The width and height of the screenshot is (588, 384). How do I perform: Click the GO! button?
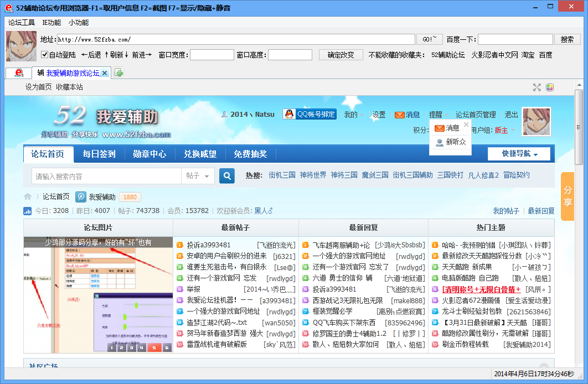[430, 39]
